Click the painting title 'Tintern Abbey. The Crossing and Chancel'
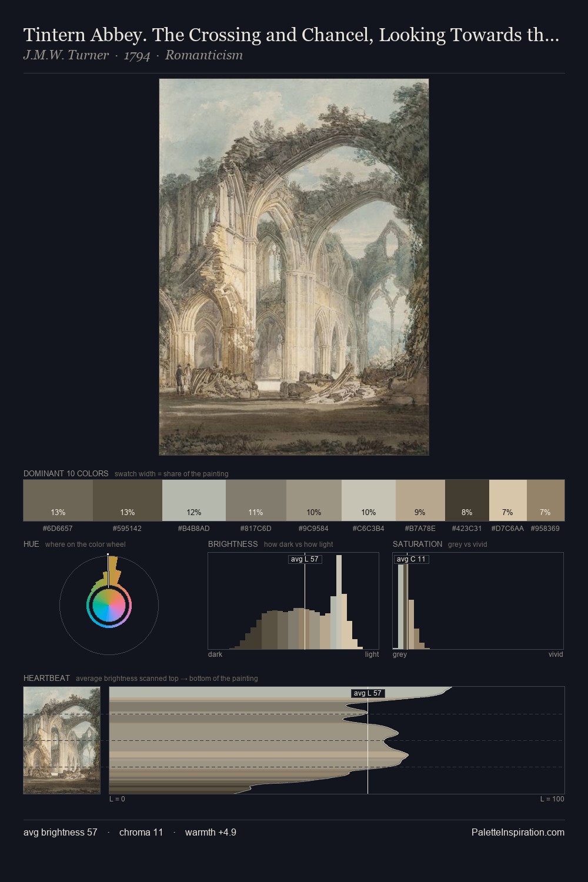The image size is (588, 882). click(291, 35)
